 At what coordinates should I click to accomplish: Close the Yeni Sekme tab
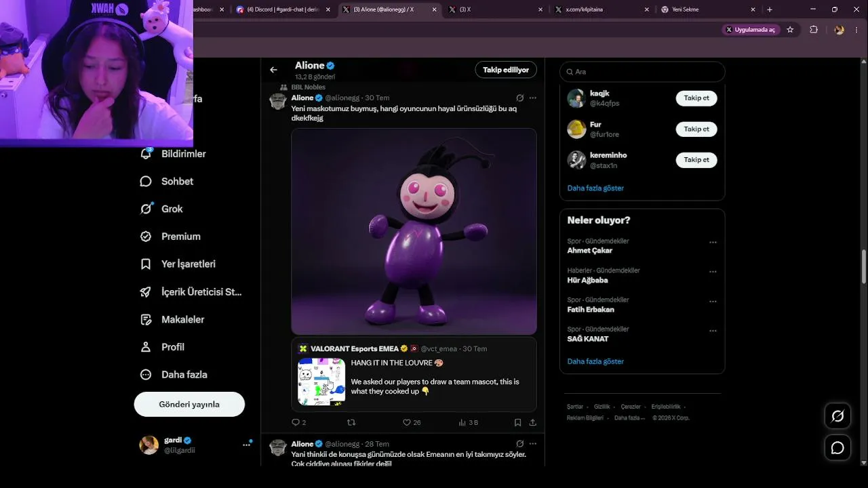[753, 9]
